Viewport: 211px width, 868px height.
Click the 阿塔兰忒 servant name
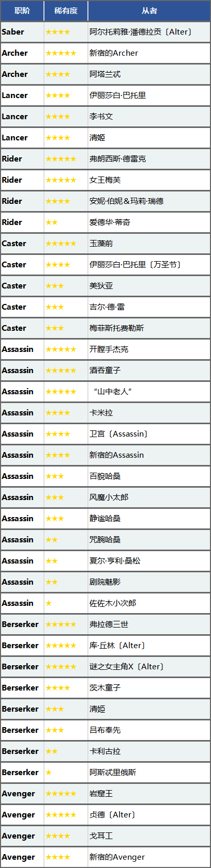pyautogui.click(x=105, y=74)
